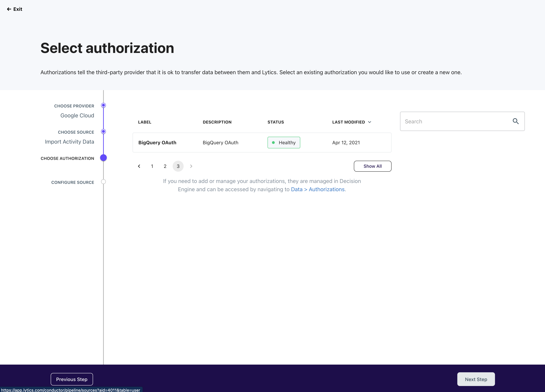Select the BigQuery OAuth authorization row
Screen dimensions: 545x392
262,143
